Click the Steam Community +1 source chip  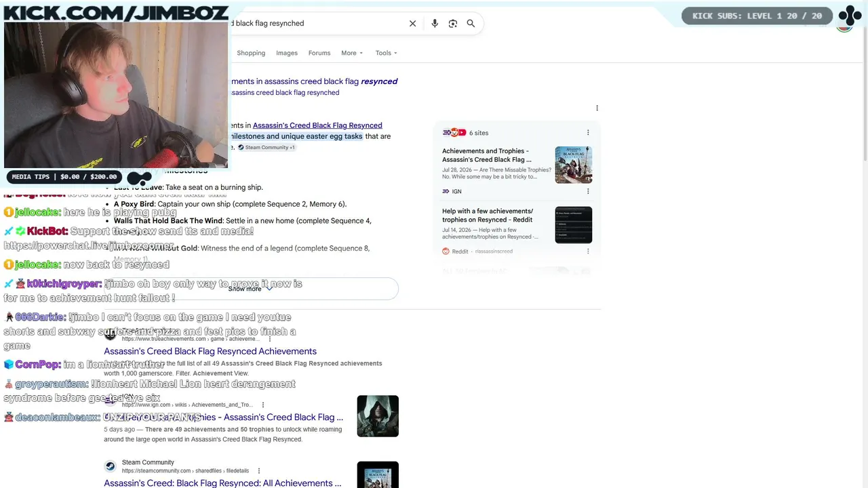[x=267, y=148]
